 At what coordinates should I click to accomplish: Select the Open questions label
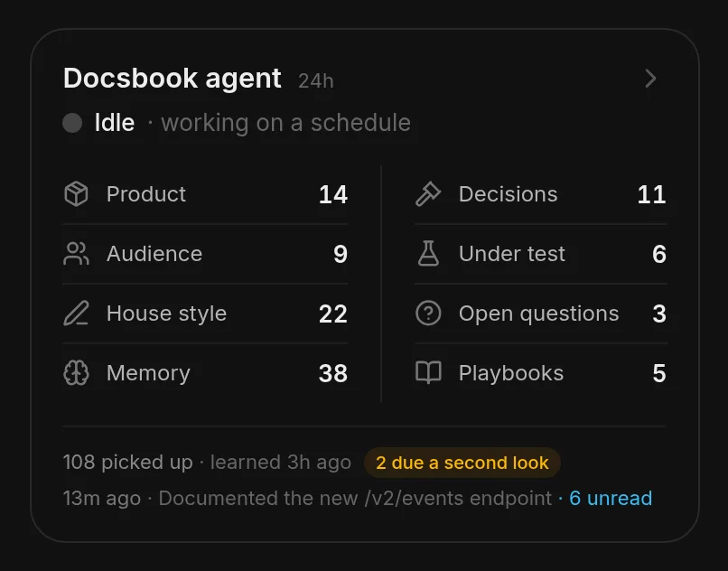(x=538, y=314)
